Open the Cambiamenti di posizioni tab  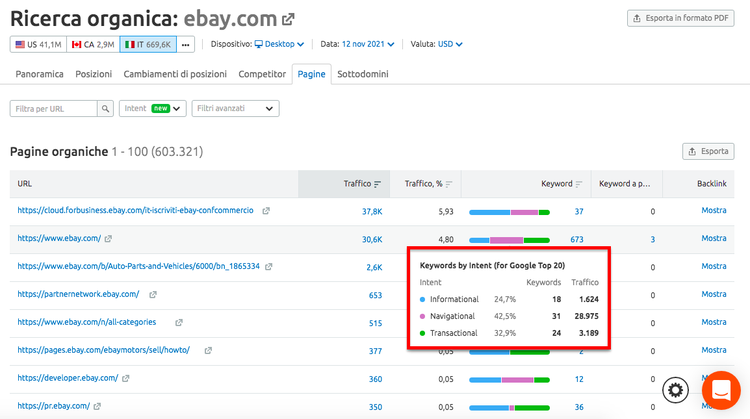[x=175, y=74]
